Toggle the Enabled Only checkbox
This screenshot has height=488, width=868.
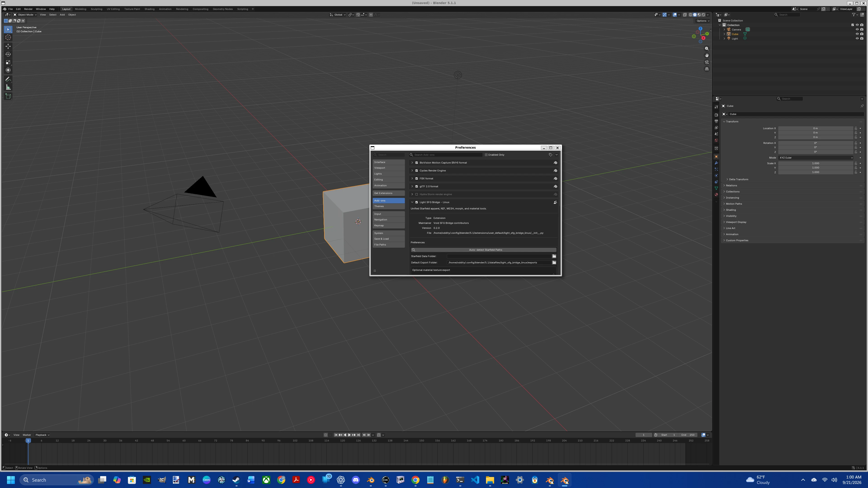[x=486, y=155]
